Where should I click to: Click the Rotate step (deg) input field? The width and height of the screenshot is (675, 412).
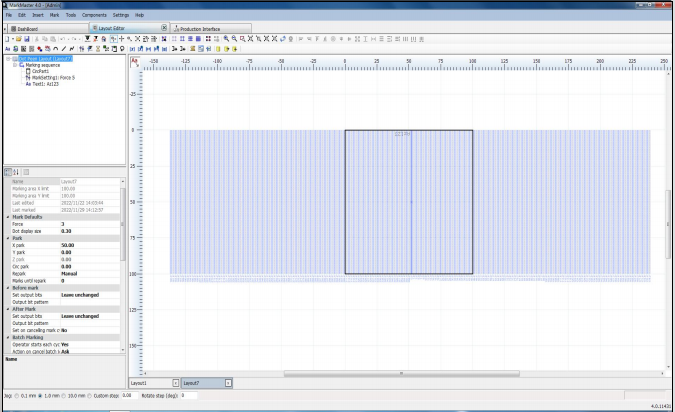coord(189,395)
